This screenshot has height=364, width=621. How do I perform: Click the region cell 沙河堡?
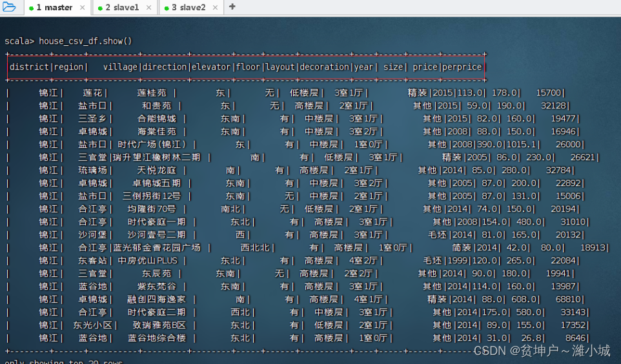(93, 235)
